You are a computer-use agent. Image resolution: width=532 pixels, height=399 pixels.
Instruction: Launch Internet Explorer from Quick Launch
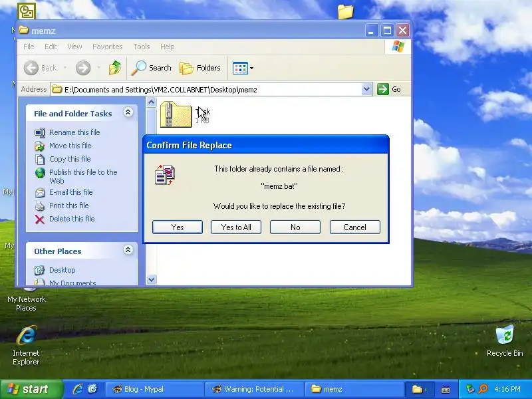(78, 389)
